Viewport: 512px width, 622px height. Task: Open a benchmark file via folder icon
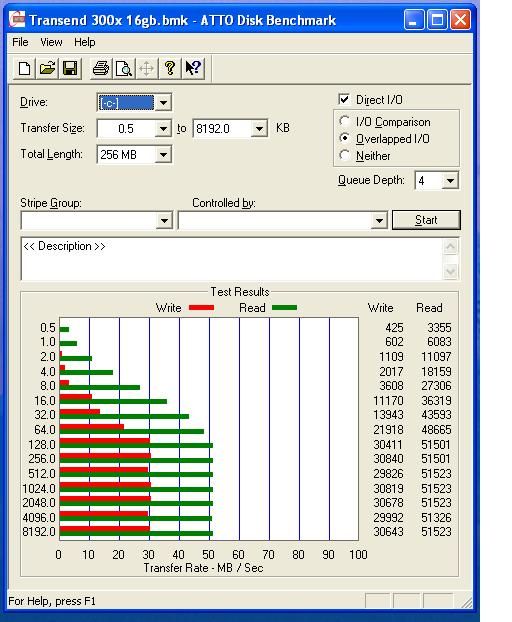(47, 68)
